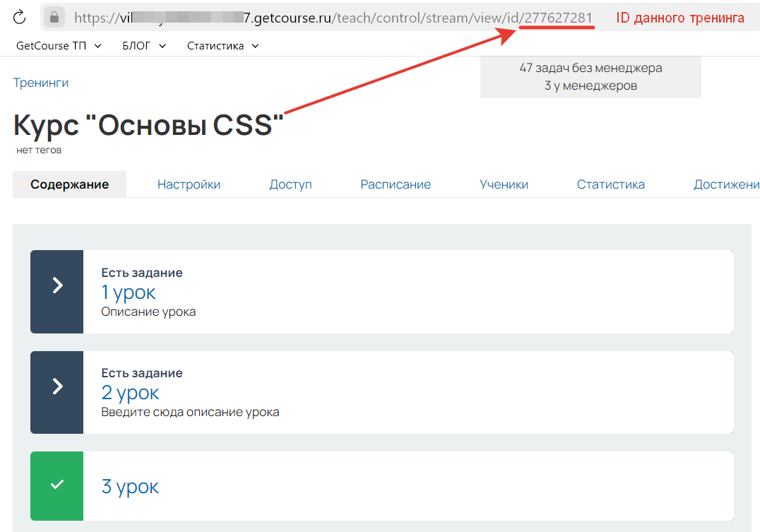Screen dimensions: 760x532
Task: Click the browser reload icon
Action: point(20,17)
